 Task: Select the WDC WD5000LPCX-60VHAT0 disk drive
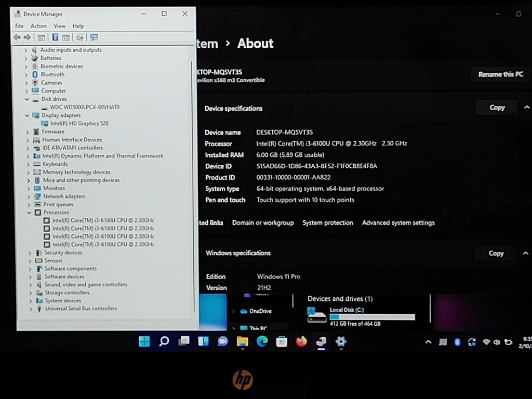[x=85, y=107]
